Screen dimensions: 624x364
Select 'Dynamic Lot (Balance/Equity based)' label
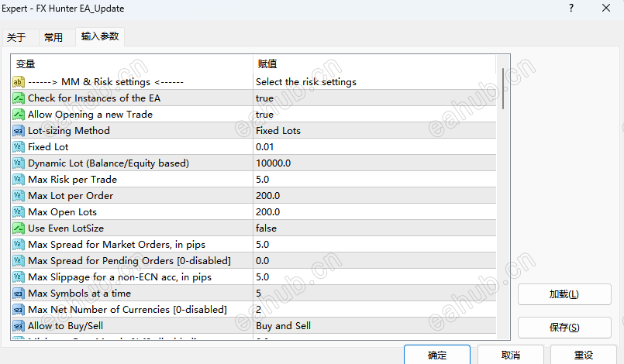(x=109, y=163)
